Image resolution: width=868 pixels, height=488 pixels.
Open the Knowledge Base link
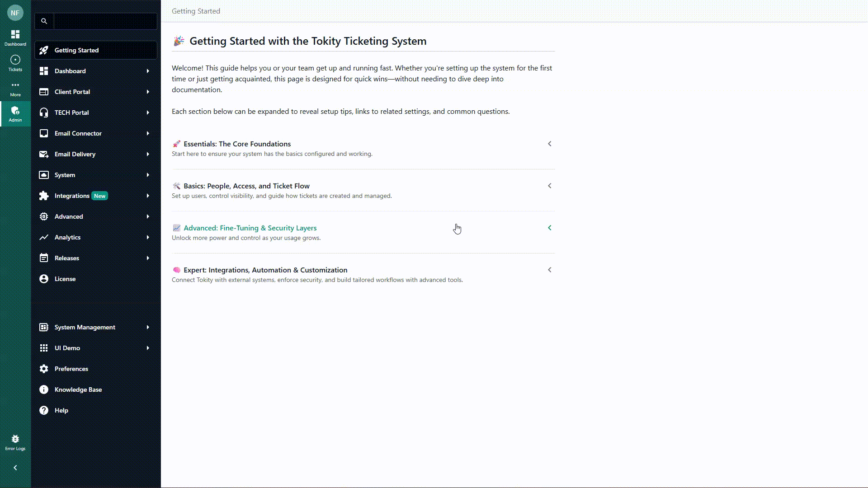(x=78, y=389)
